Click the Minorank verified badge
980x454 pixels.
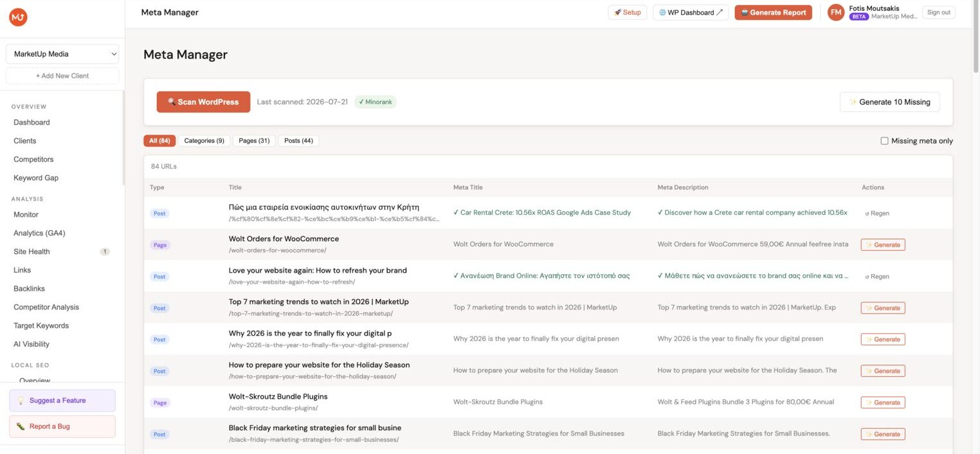click(376, 102)
